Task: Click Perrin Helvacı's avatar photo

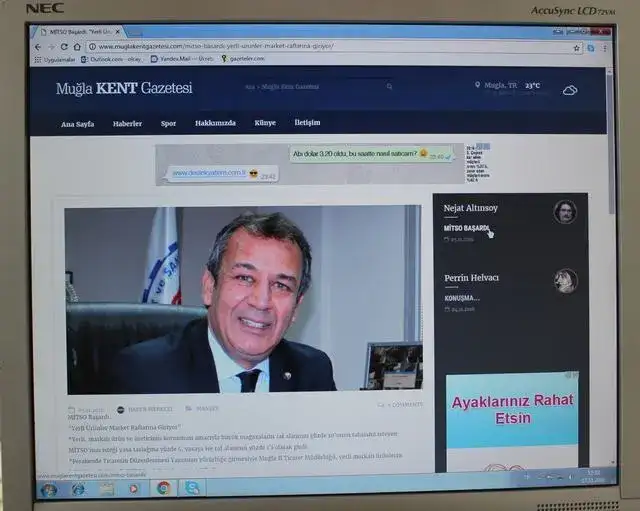Action: click(566, 281)
